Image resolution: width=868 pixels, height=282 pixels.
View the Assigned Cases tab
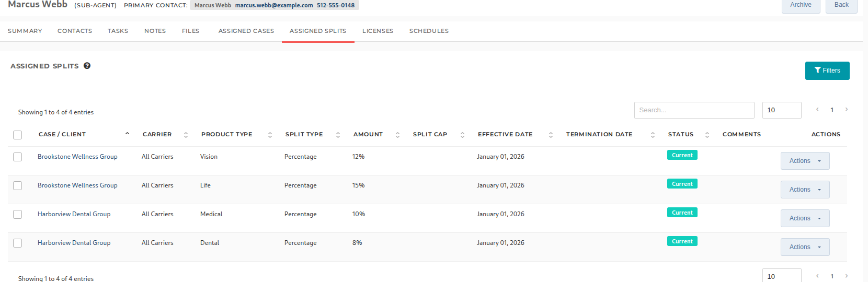coord(246,31)
